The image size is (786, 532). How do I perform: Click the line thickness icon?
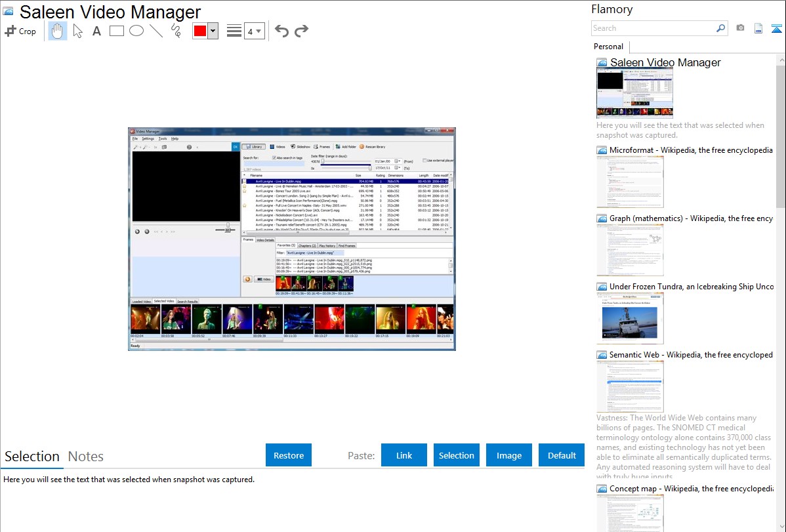(234, 31)
